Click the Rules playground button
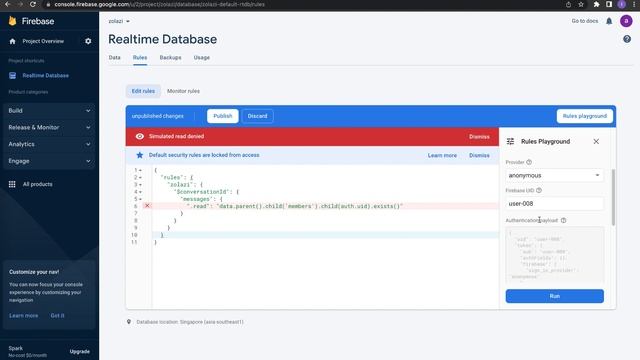The width and height of the screenshot is (640, 360). tap(584, 116)
